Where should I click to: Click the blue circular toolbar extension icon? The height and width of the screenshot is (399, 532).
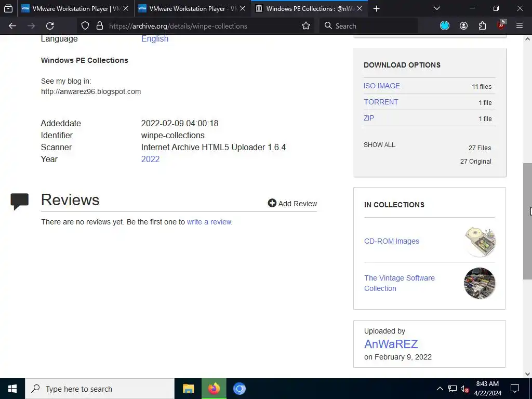pyautogui.click(x=445, y=26)
